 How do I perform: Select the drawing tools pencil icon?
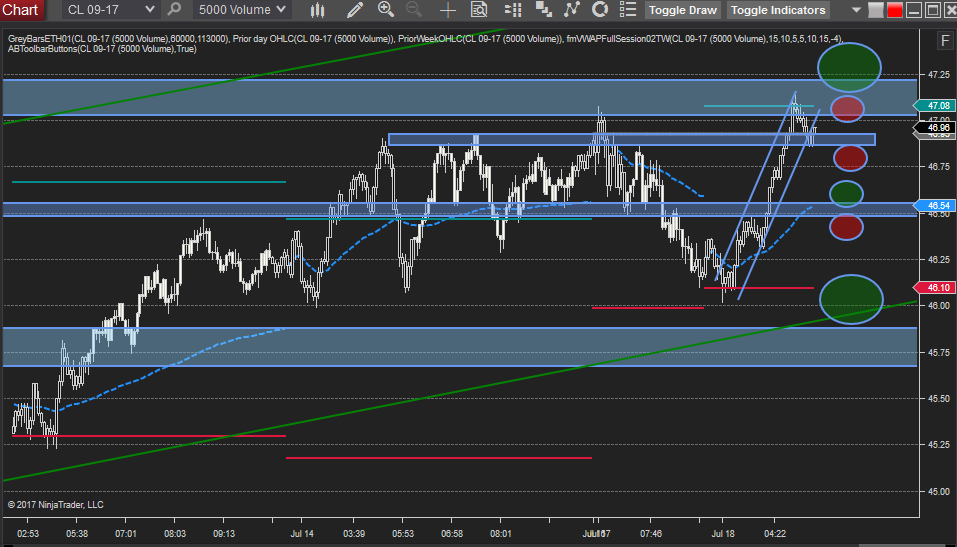(355, 10)
